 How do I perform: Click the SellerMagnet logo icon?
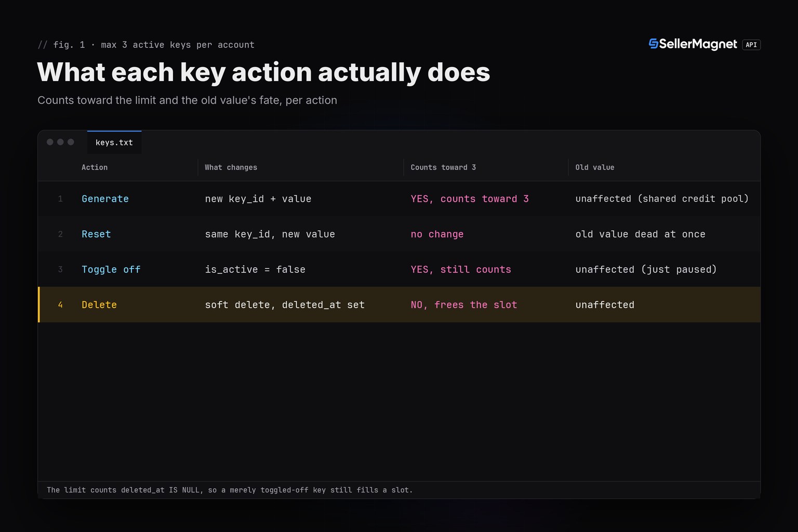654,44
